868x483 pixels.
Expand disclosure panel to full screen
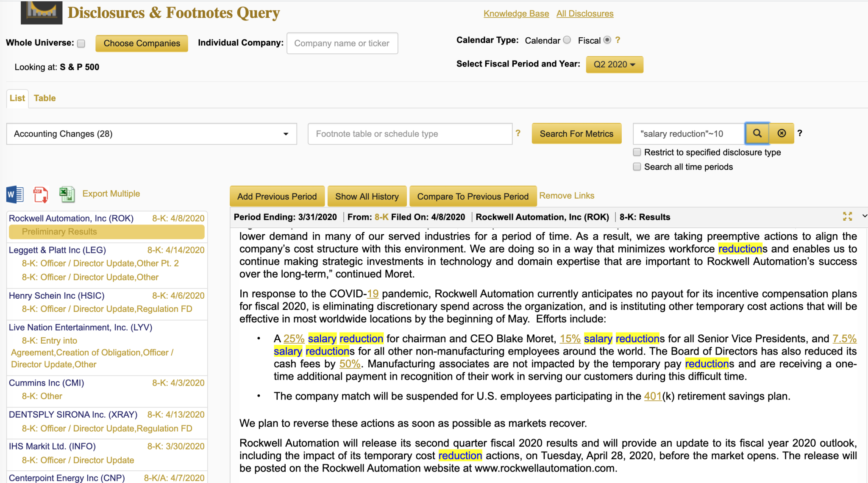click(847, 217)
